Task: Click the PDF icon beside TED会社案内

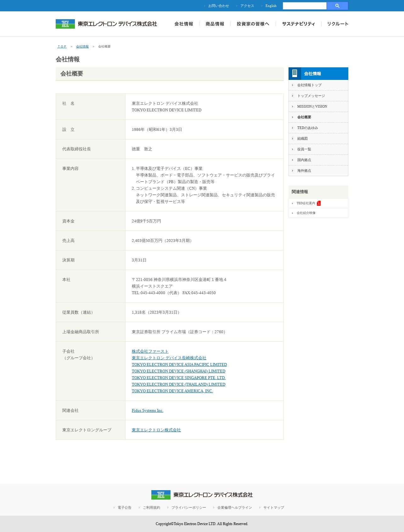Action: pyautogui.click(x=319, y=203)
